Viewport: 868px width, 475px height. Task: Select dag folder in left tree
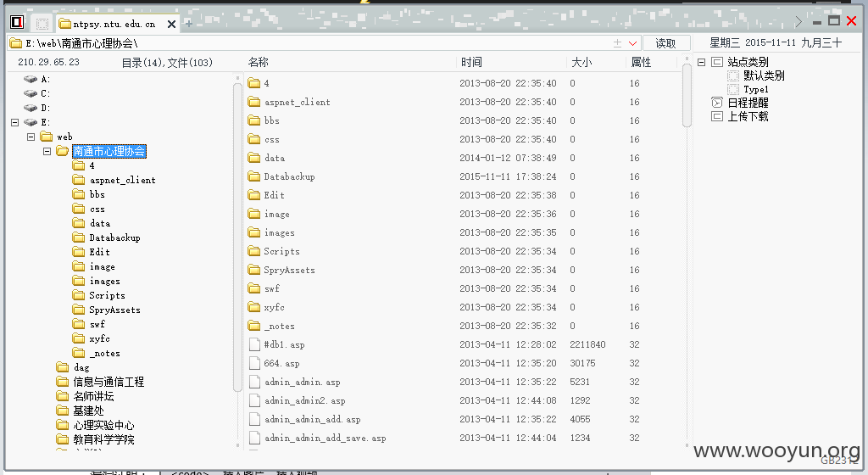81,367
